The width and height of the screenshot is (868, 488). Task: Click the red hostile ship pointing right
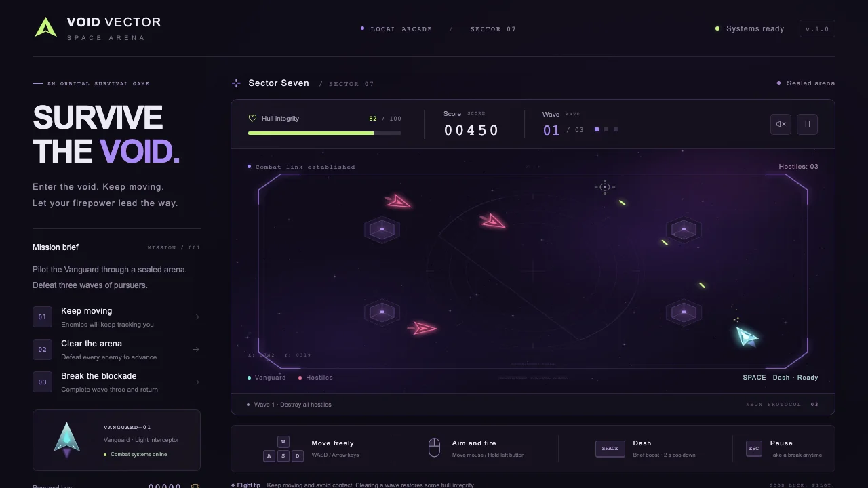(x=423, y=329)
